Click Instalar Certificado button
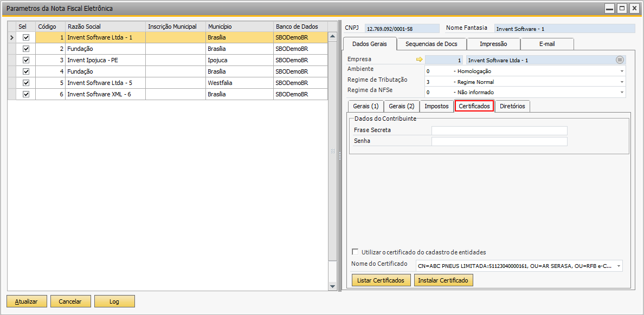The width and height of the screenshot is (644, 315). click(x=443, y=280)
